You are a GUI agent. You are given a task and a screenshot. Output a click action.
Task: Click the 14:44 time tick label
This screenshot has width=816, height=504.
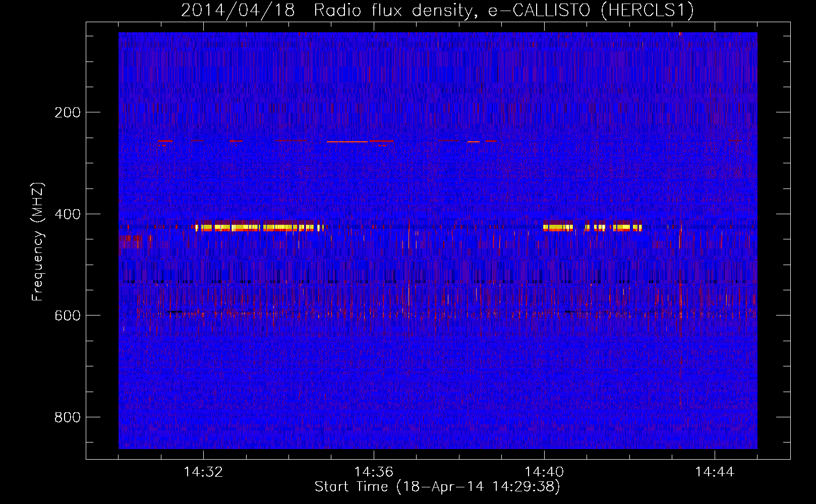[x=715, y=472]
